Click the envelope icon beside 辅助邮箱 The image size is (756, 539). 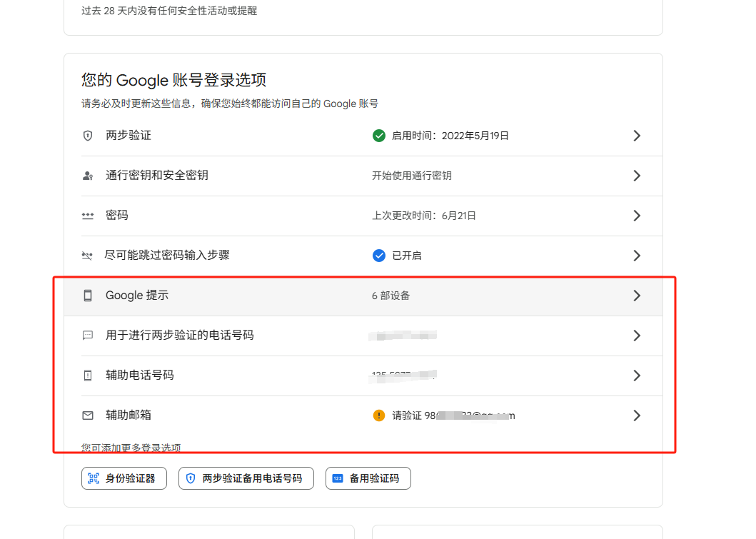click(x=88, y=415)
